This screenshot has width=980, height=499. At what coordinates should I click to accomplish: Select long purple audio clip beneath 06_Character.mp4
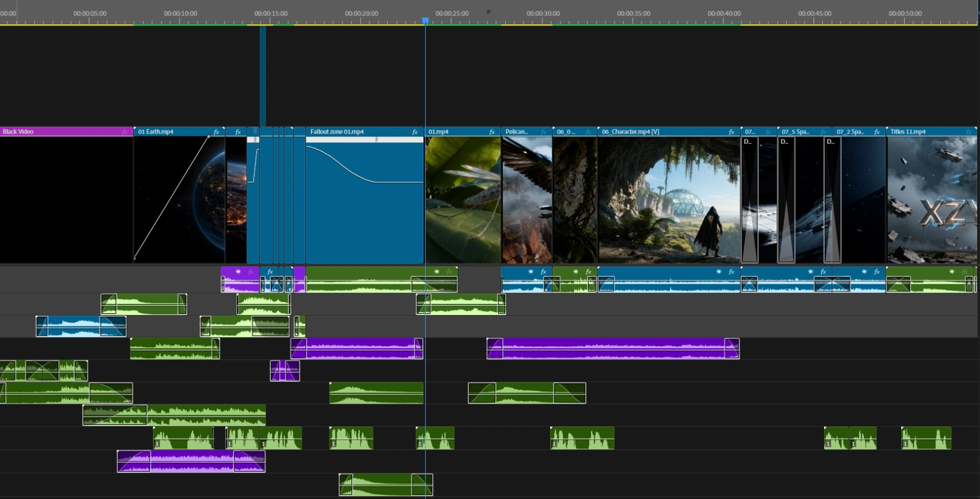click(613, 348)
